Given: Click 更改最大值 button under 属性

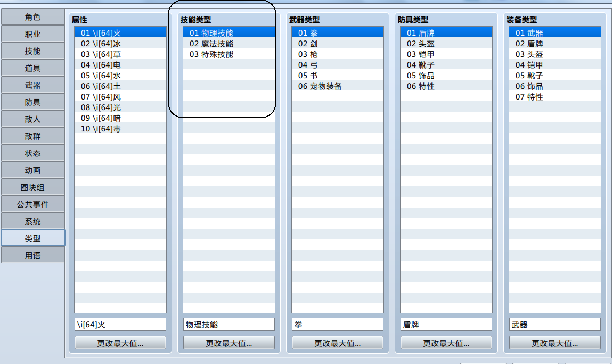Looking at the screenshot, I should point(120,343).
